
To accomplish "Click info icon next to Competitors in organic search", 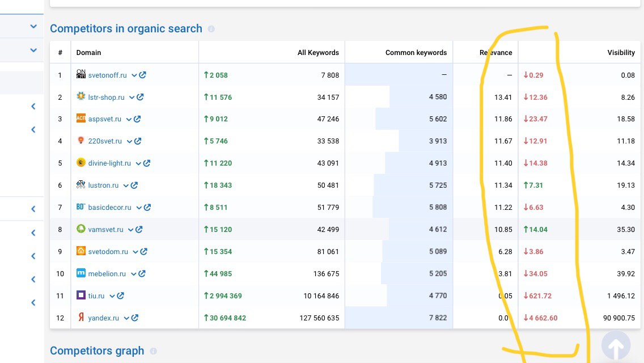I will coord(211,29).
